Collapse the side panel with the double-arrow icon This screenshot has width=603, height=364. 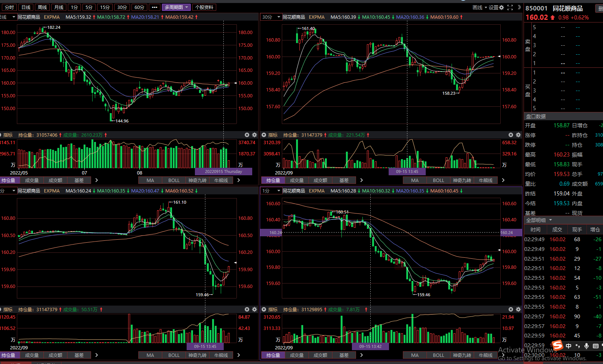[x=519, y=7]
